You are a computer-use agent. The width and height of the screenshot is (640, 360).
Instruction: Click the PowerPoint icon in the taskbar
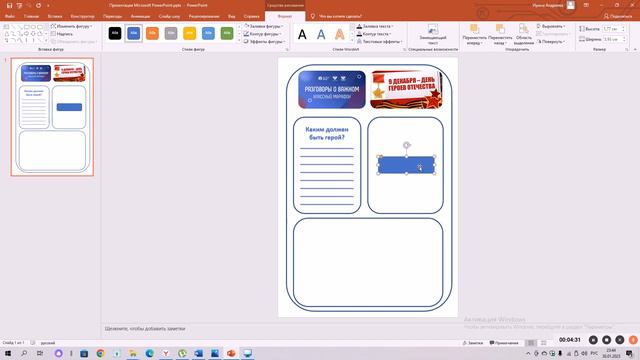(x=231, y=353)
